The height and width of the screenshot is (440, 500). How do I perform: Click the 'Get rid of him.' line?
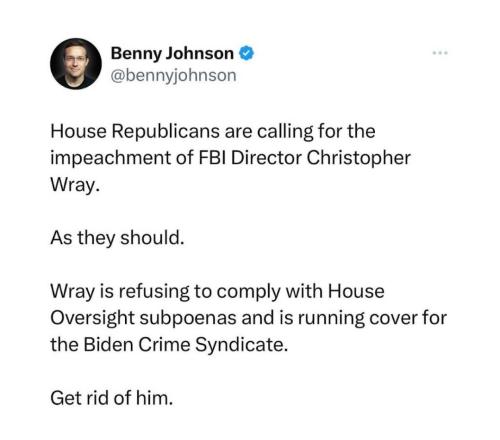(x=112, y=398)
